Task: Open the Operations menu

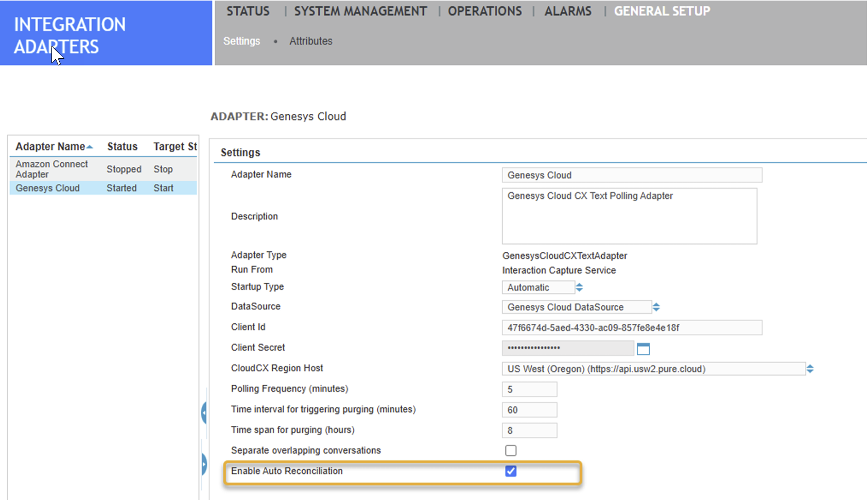Action: [484, 11]
